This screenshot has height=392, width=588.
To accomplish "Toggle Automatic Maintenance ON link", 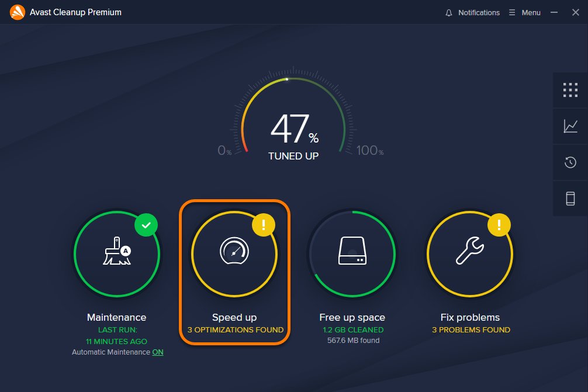I will pyautogui.click(x=158, y=352).
